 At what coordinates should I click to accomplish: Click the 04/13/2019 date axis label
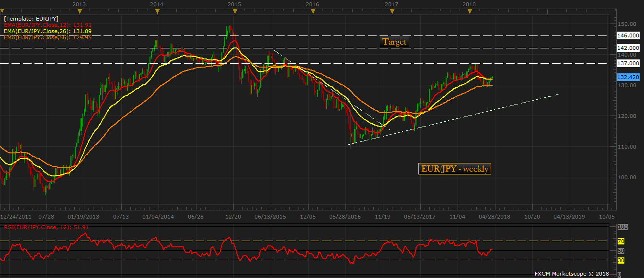[570, 217]
